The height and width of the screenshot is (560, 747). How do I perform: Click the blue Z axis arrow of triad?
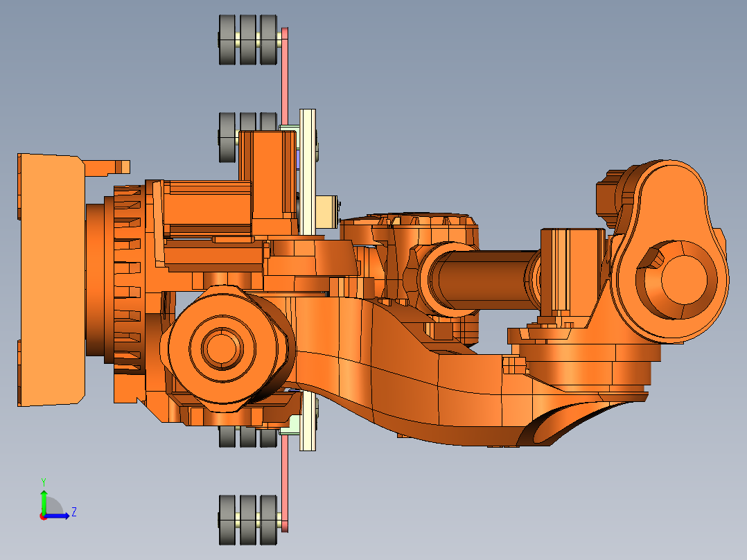(x=58, y=516)
